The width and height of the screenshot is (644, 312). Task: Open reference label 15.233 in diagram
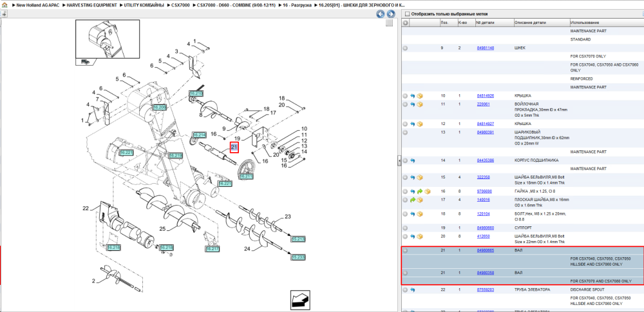tap(299, 257)
